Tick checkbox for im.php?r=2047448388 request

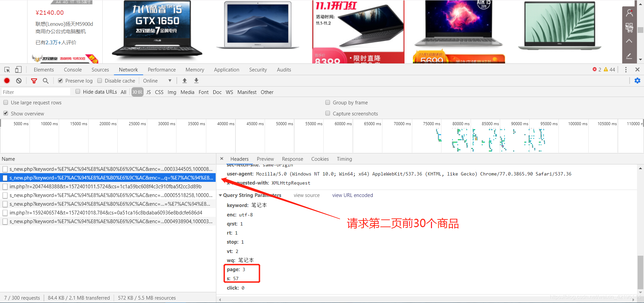(x=5, y=187)
